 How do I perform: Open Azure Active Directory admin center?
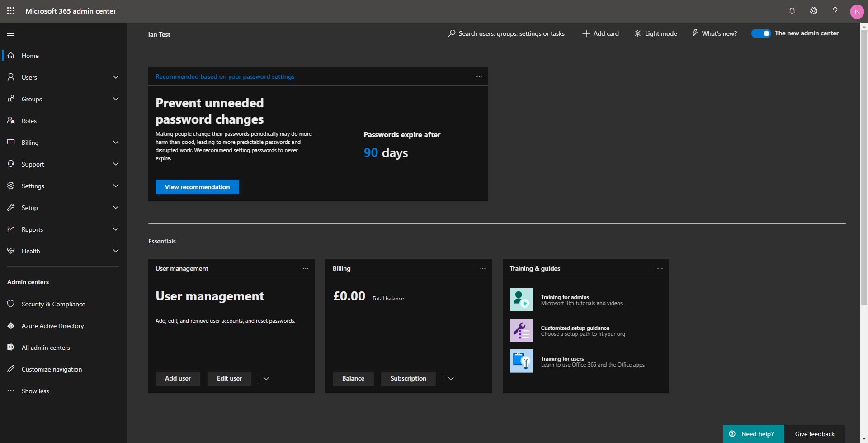point(52,325)
